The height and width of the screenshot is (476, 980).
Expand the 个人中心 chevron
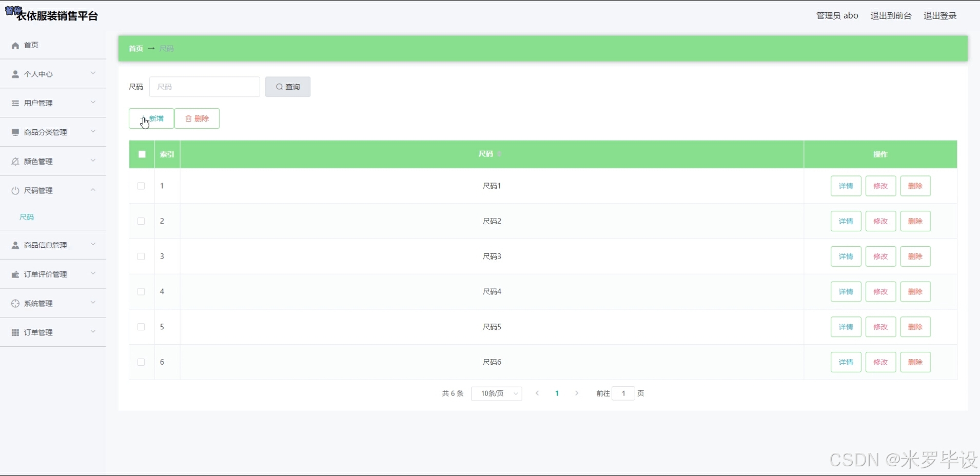click(93, 73)
